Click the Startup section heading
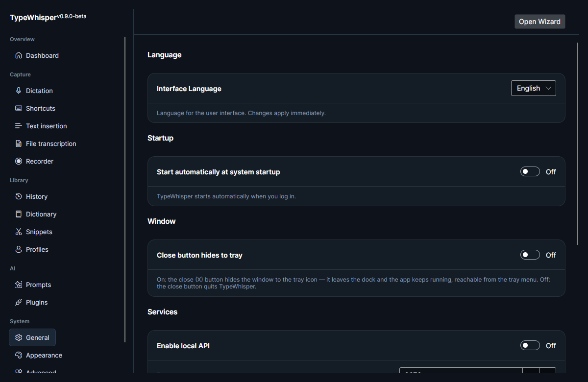Viewport: 588px width, 382px height. coord(160,138)
